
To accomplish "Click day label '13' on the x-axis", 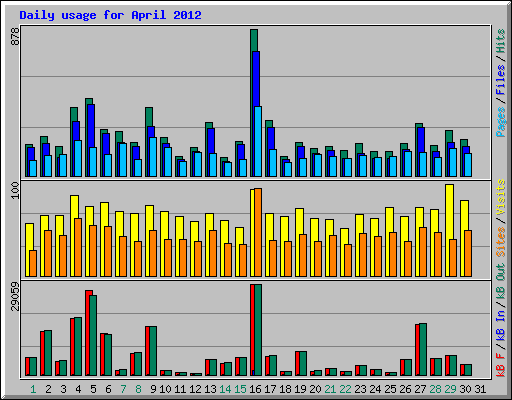I will click(x=210, y=389).
